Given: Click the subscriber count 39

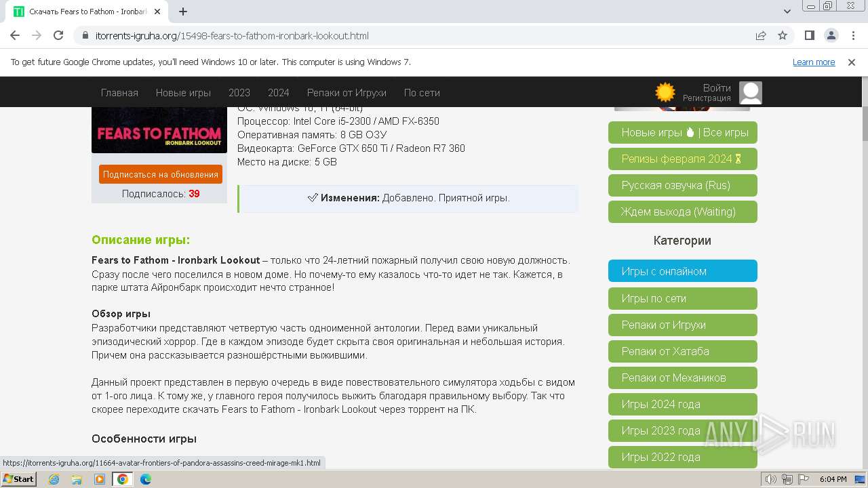Looking at the screenshot, I should pos(194,194).
